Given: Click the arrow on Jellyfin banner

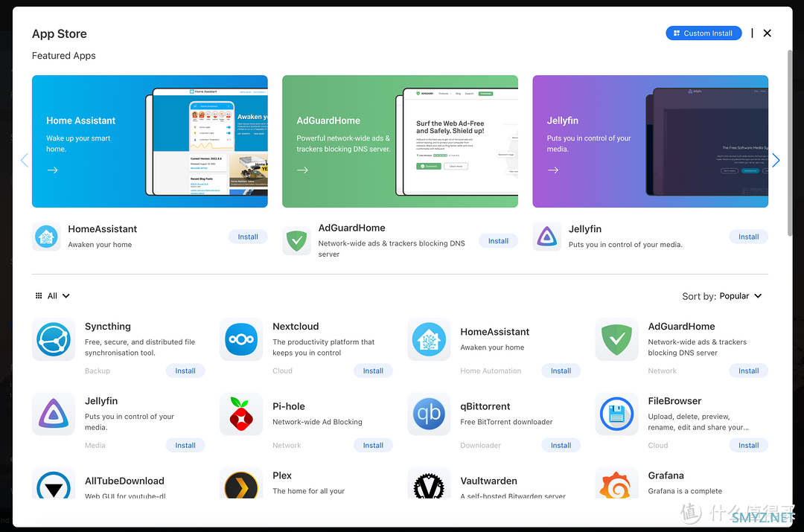Looking at the screenshot, I should pyautogui.click(x=552, y=170).
